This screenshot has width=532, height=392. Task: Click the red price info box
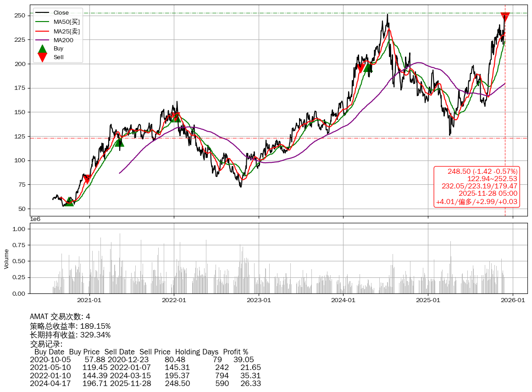(477, 187)
